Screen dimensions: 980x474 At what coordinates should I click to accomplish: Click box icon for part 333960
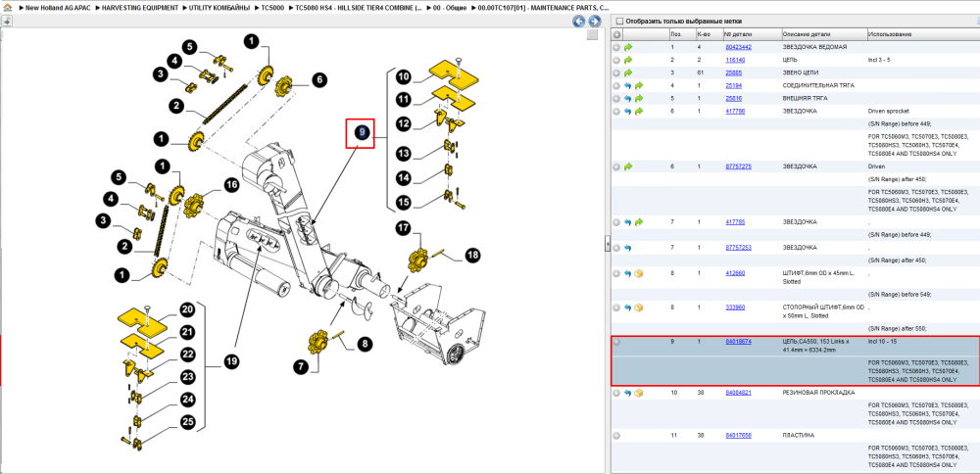tap(639, 308)
